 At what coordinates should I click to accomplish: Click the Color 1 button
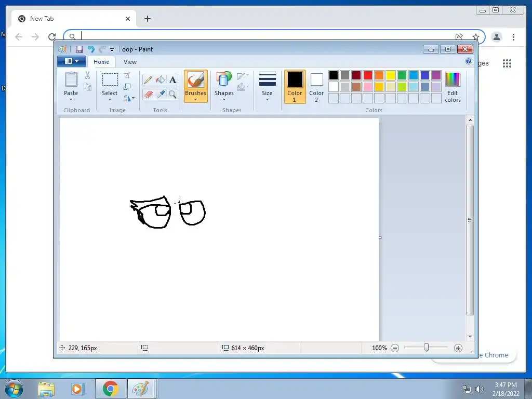pyautogui.click(x=295, y=87)
